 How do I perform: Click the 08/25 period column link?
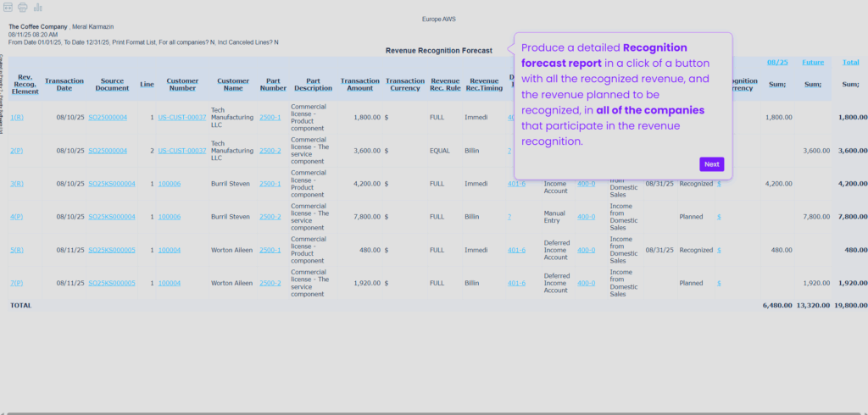pos(777,63)
